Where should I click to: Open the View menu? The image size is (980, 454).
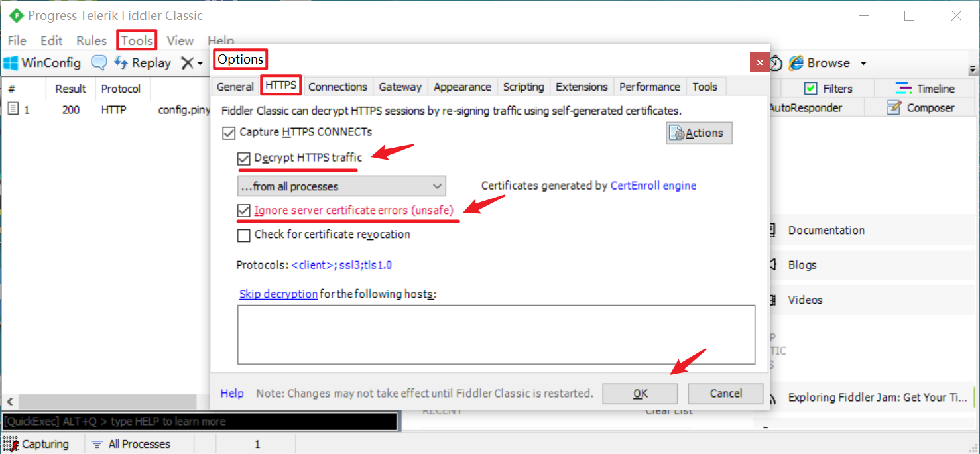180,40
